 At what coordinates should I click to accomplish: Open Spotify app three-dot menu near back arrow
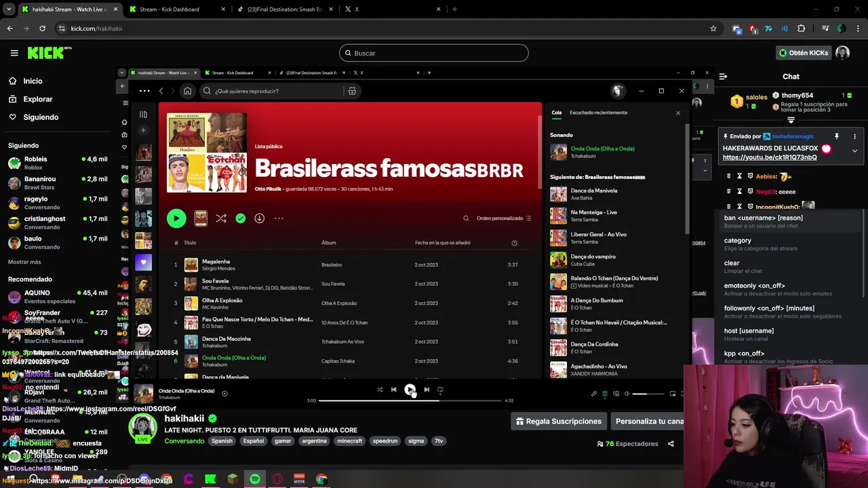pyautogui.click(x=144, y=91)
